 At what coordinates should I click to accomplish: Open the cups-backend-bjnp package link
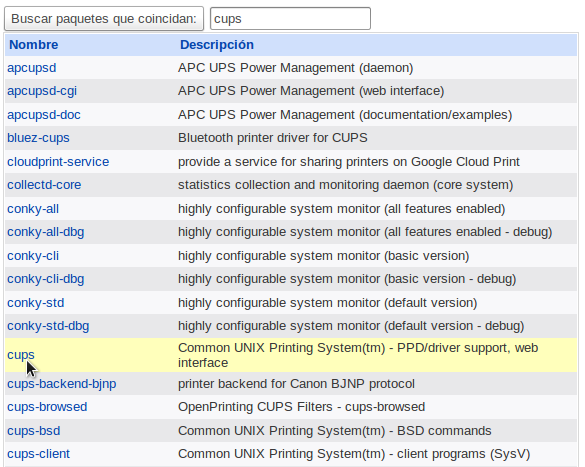[x=62, y=384]
